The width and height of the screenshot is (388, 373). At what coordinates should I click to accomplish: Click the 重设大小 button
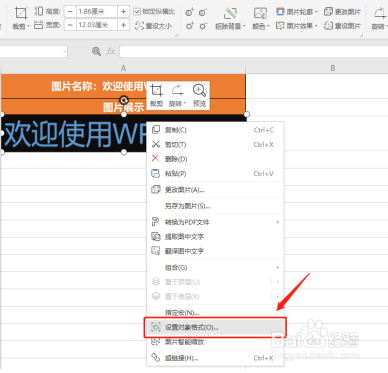154,26
